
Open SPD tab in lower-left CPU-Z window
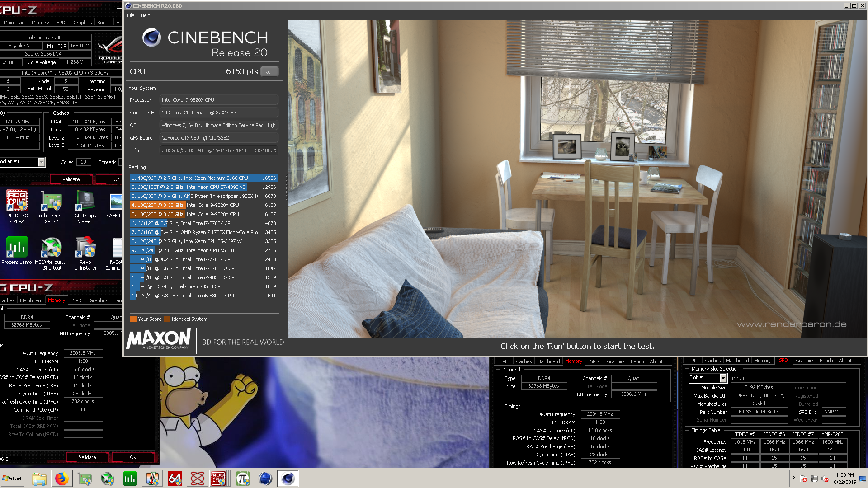pos(77,300)
